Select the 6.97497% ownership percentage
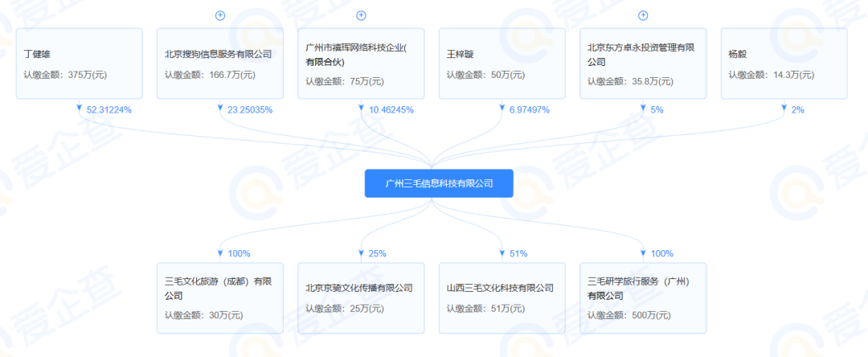 529,110
